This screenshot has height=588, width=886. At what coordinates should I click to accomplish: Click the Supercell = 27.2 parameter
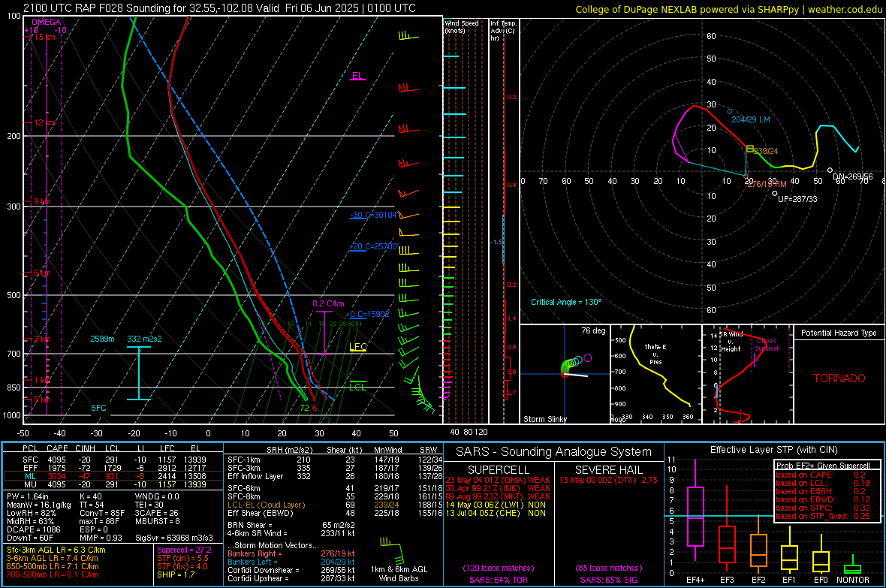click(x=184, y=550)
